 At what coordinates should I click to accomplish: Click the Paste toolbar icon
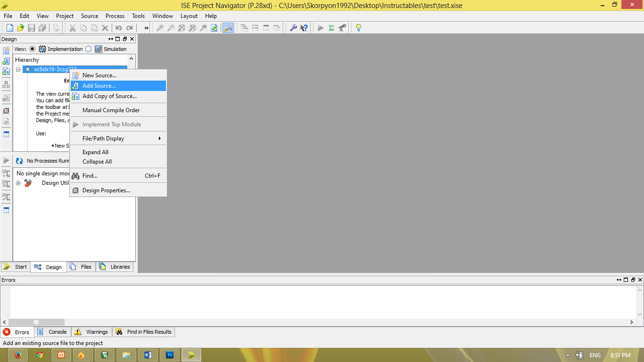(94, 28)
